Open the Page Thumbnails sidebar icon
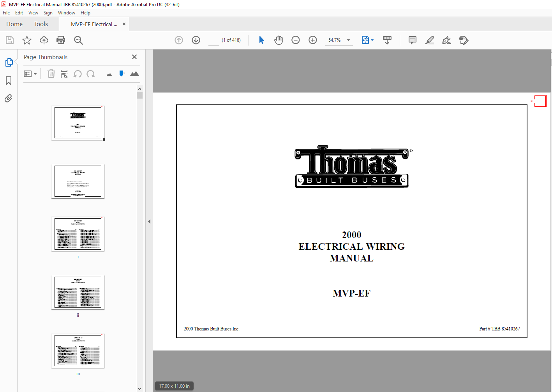 [9, 62]
